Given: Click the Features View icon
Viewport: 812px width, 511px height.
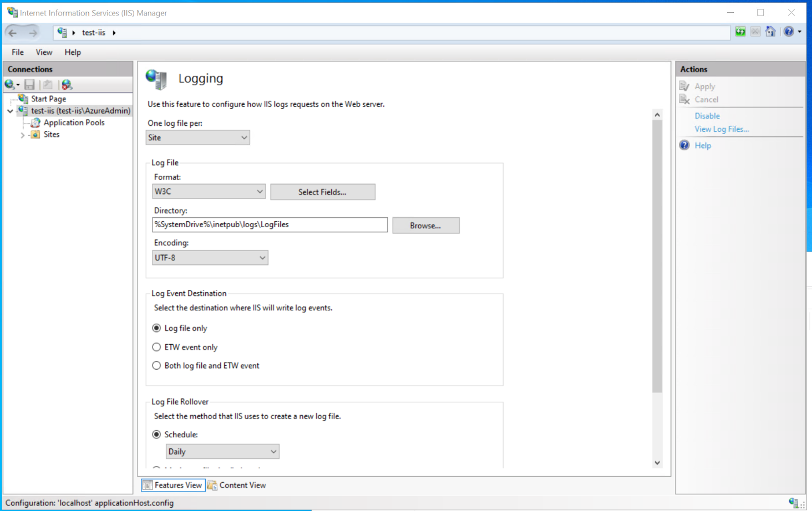Looking at the screenshot, I should [x=148, y=486].
